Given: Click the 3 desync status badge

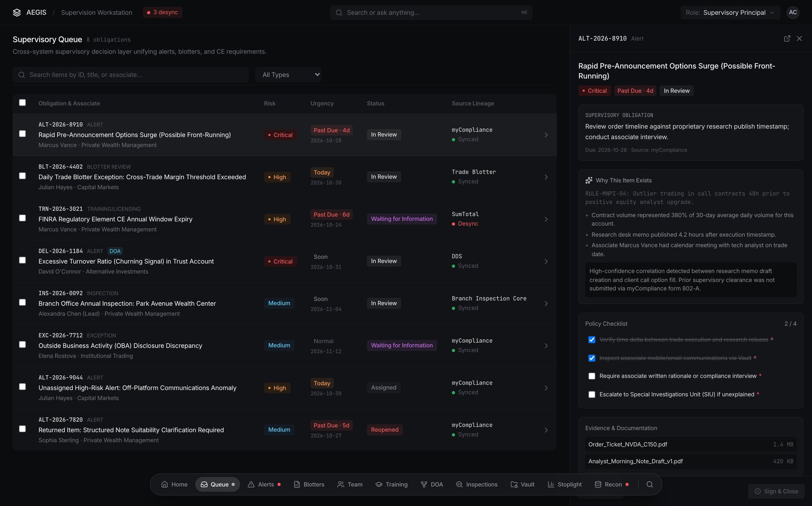Looking at the screenshot, I should click(162, 13).
